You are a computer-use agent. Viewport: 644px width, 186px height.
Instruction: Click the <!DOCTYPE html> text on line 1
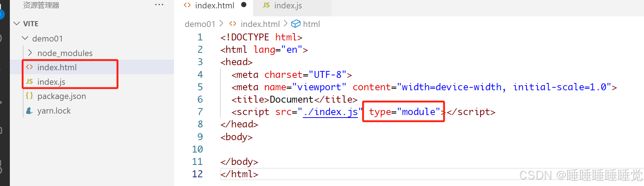[261, 37]
